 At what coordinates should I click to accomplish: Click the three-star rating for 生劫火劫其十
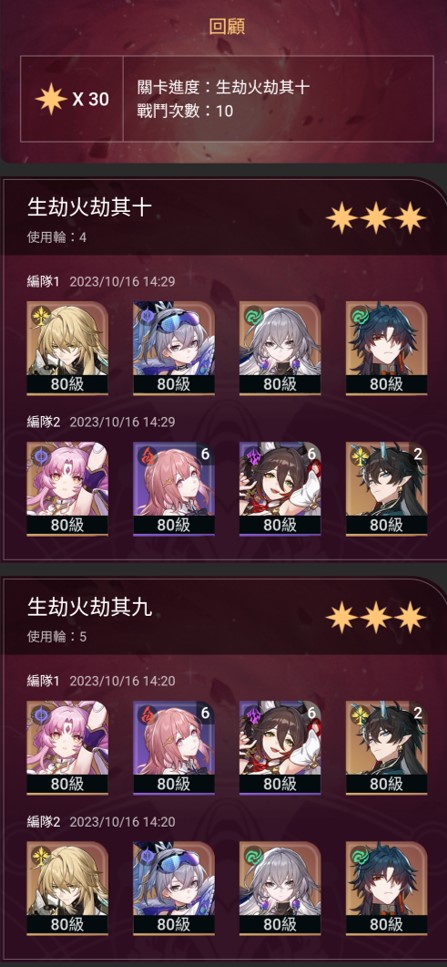point(375,218)
